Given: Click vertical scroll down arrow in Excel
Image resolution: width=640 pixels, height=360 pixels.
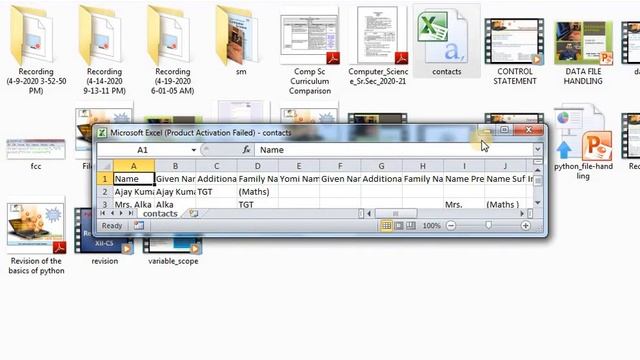Looking at the screenshot, I should coord(538,202).
